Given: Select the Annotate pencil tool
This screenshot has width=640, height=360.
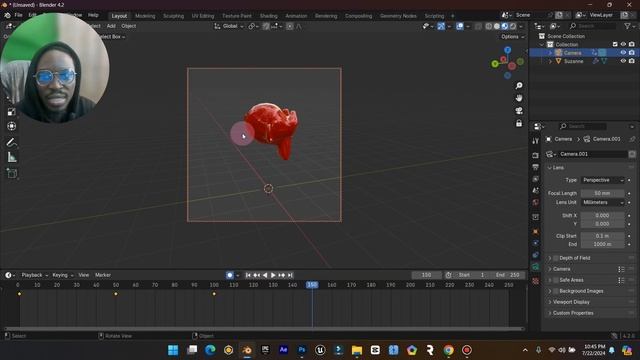Looking at the screenshot, I should 11,142.
